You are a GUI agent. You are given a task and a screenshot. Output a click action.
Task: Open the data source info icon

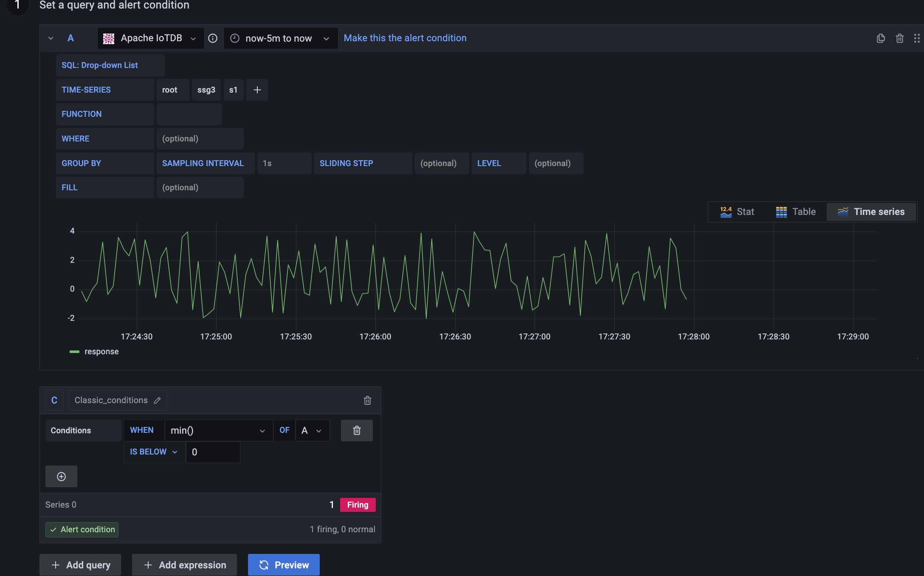pyautogui.click(x=213, y=38)
